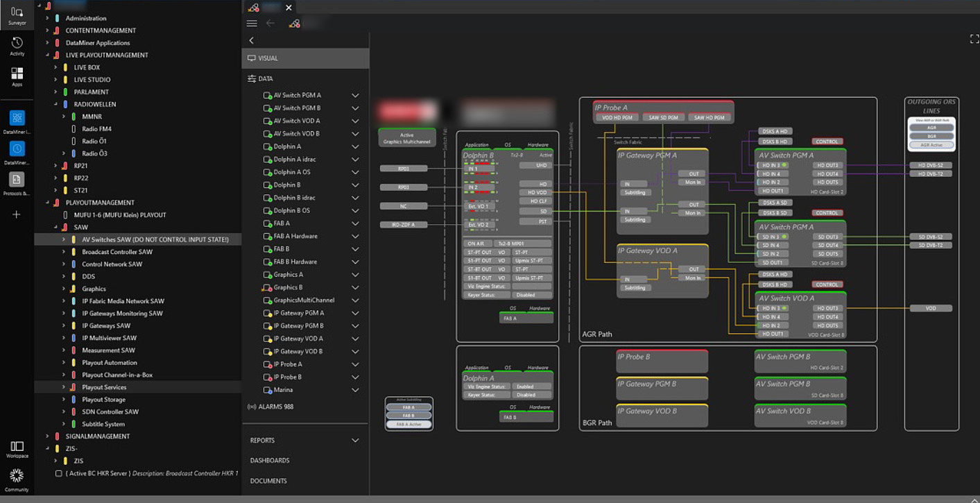The height and width of the screenshot is (503, 980).
Task: Expand Graphics B dropdown chevron
Action: pos(355,288)
